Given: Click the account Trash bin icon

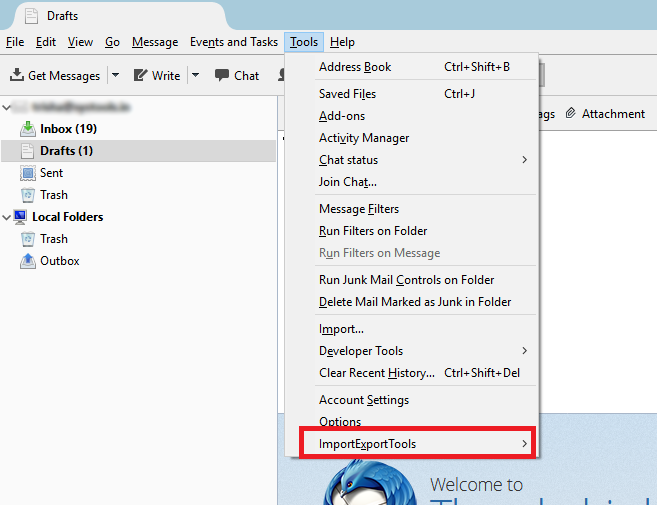Looking at the screenshot, I should [x=28, y=195].
